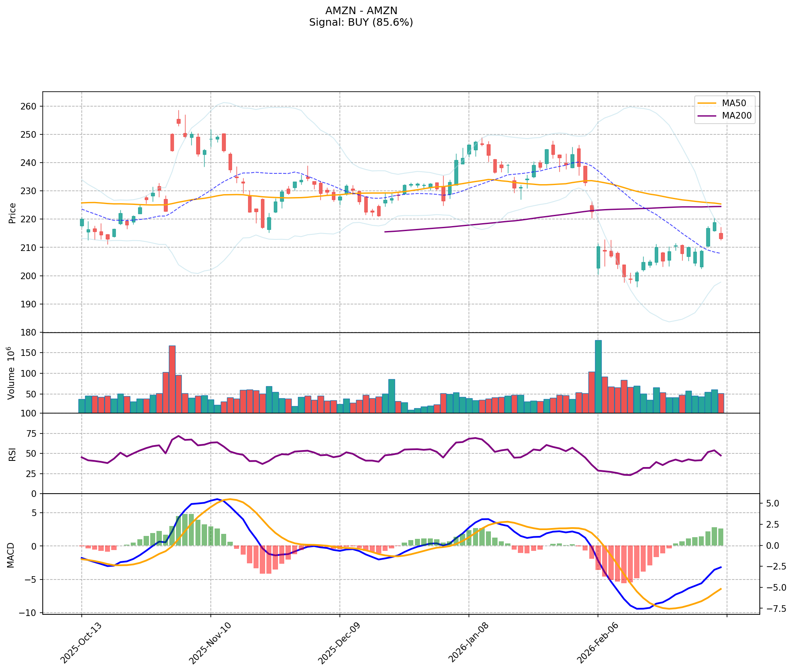
Task: Click the MA200 legend entry
Action: click(x=737, y=116)
